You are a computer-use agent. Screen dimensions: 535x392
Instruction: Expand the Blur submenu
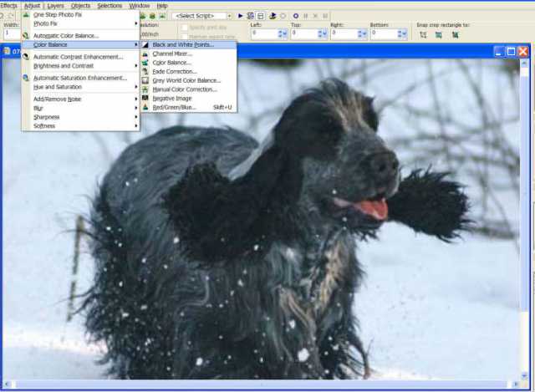pyautogui.click(x=80, y=108)
